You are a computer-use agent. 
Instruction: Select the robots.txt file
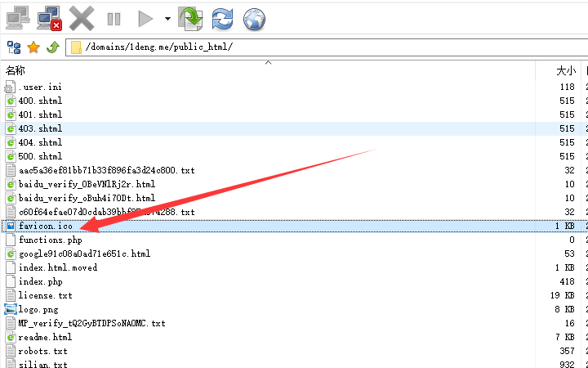pyautogui.click(x=42, y=351)
